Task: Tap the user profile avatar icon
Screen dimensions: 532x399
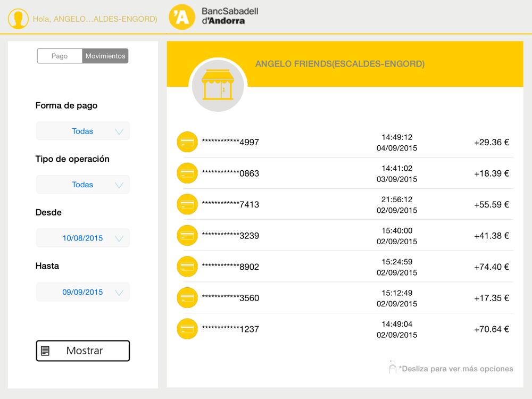Action: (x=18, y=19)
